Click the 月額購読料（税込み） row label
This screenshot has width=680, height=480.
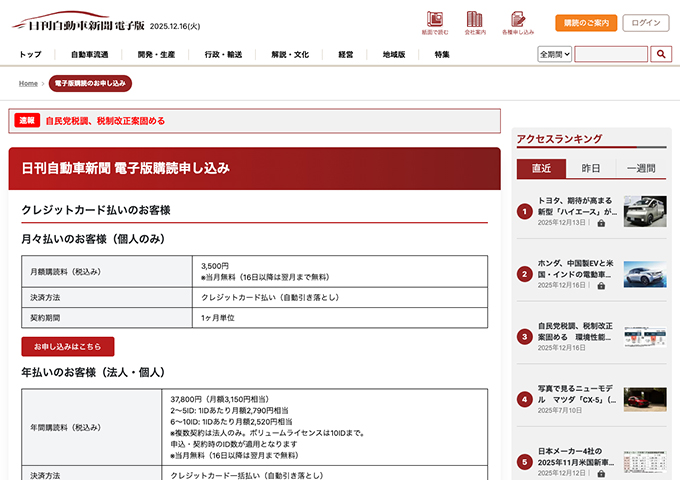point(65,271)
